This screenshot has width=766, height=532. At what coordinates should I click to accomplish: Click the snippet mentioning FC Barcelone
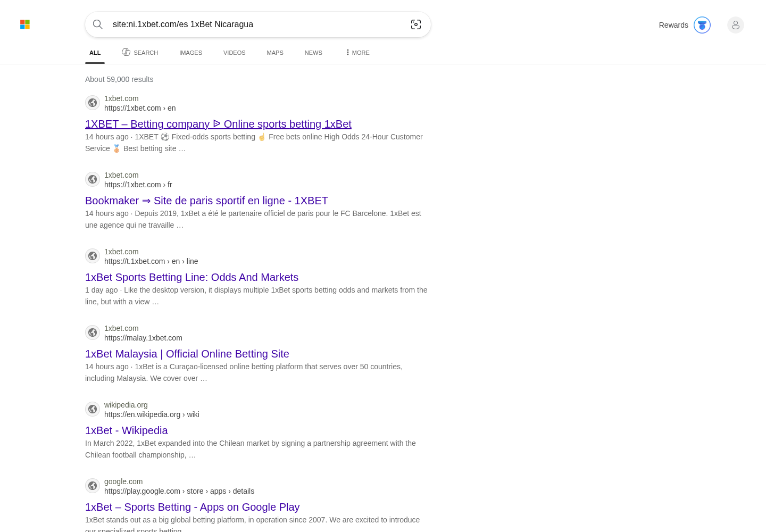point(253,219)
